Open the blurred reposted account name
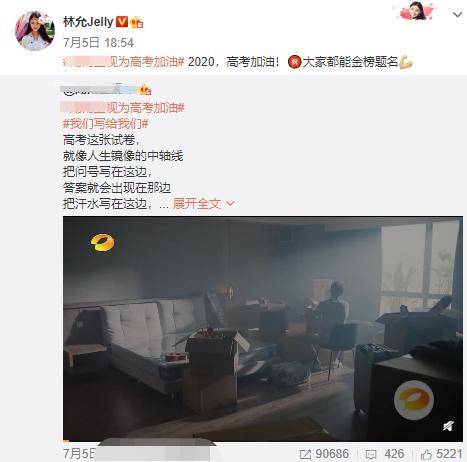 101,90
